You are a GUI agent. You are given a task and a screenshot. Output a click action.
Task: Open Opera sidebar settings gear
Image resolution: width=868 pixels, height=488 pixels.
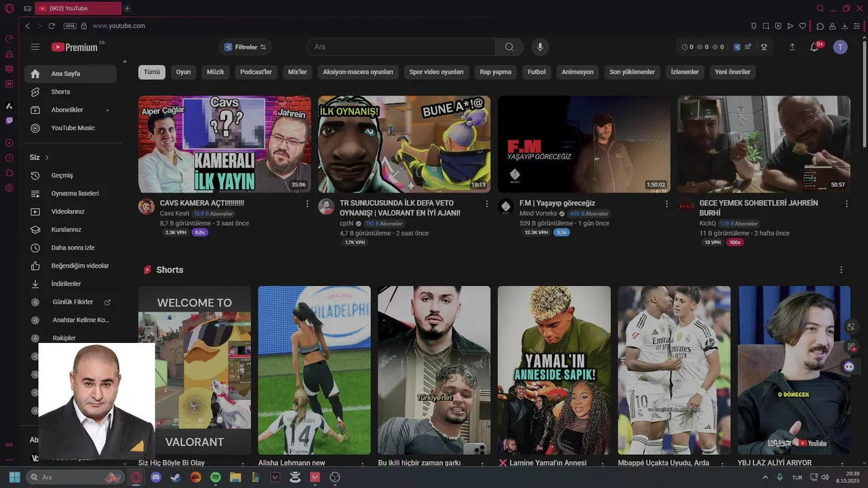click(9, 188)
